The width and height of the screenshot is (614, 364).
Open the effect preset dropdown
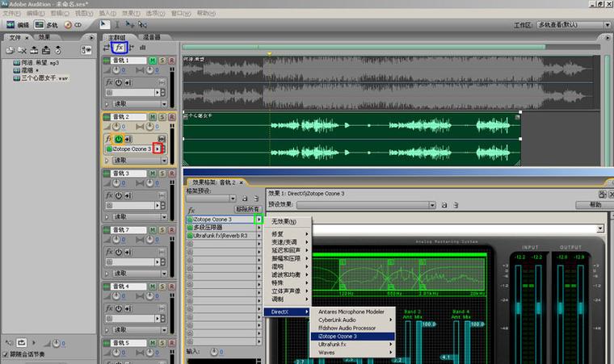point(366,205)
